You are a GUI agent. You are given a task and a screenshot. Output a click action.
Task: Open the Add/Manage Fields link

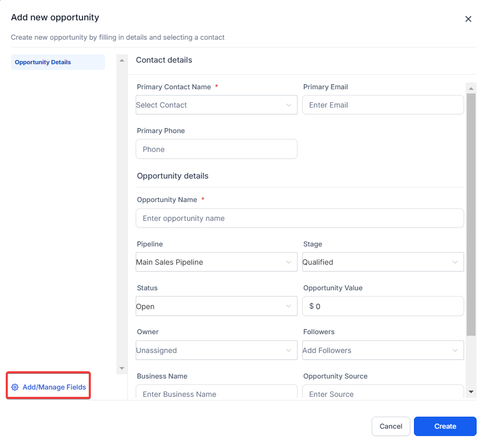coord(54,387)
